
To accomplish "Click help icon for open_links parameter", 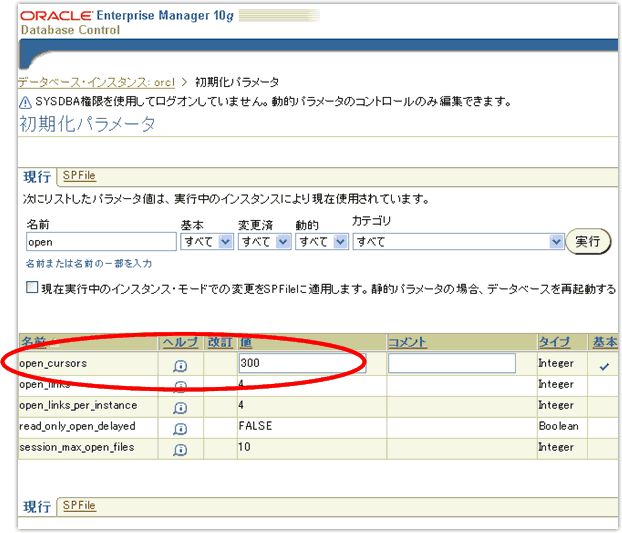I will (x=180, y=386).
